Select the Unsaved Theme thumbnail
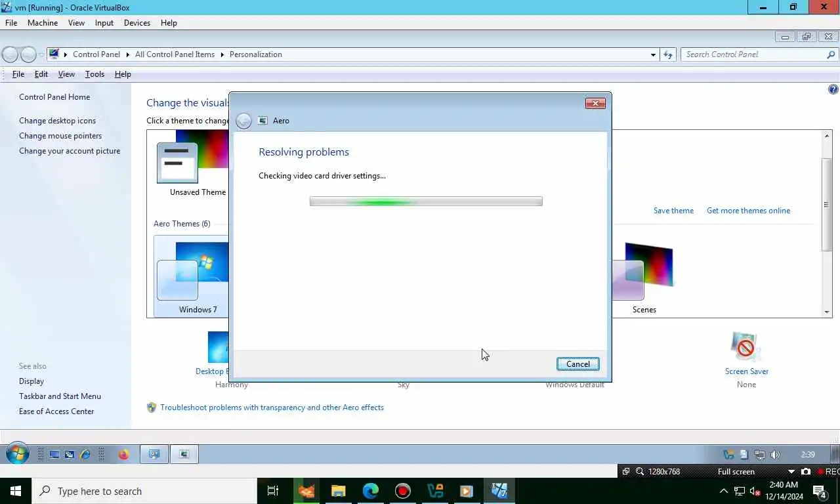 (193, 157)
